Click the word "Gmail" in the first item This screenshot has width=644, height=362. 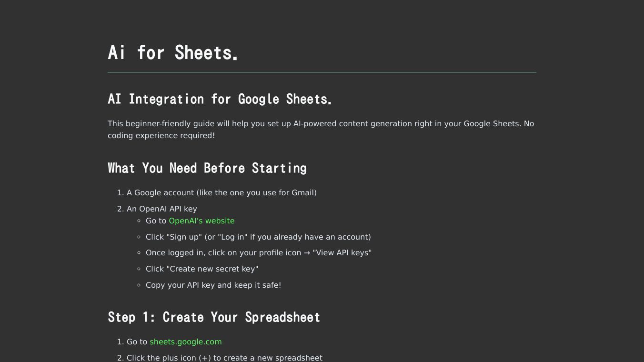pos(302,193)
